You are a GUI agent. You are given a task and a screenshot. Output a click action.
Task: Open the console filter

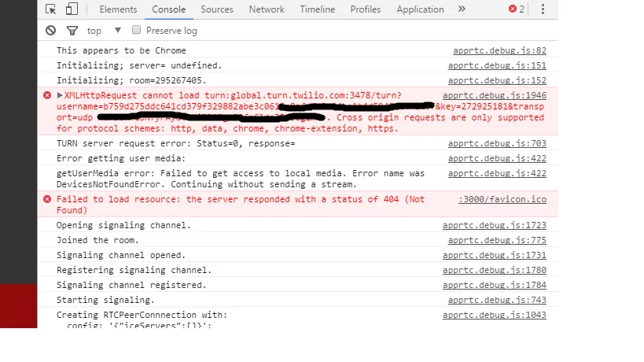click(72, 31)
